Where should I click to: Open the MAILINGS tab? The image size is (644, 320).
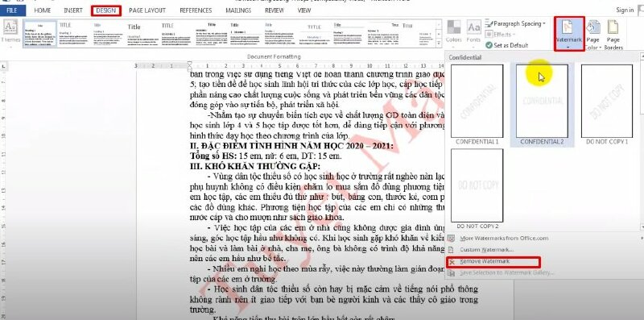pyautogui.click(x=238, y=10)
